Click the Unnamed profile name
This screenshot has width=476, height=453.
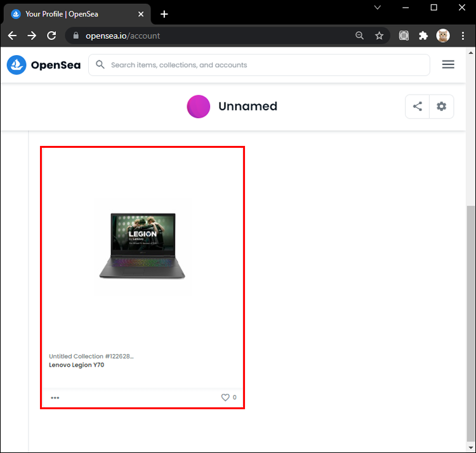pyautogui.click(x=248, y=106)
